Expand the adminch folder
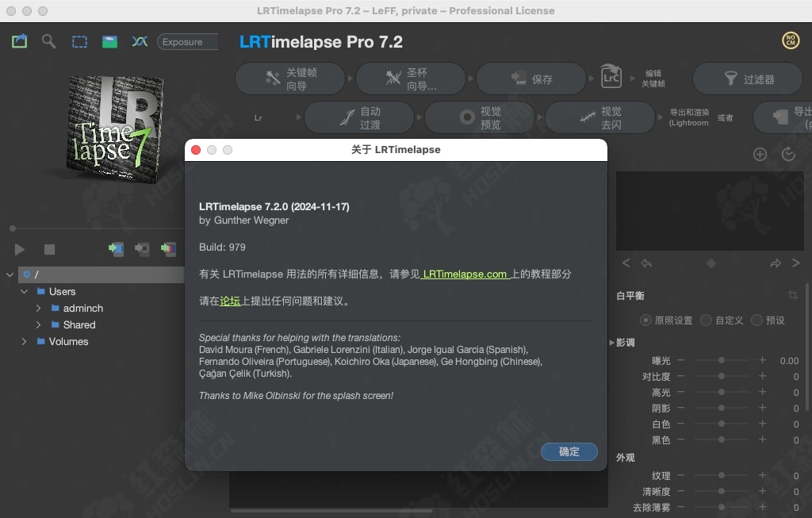 (x=38, y=309)
